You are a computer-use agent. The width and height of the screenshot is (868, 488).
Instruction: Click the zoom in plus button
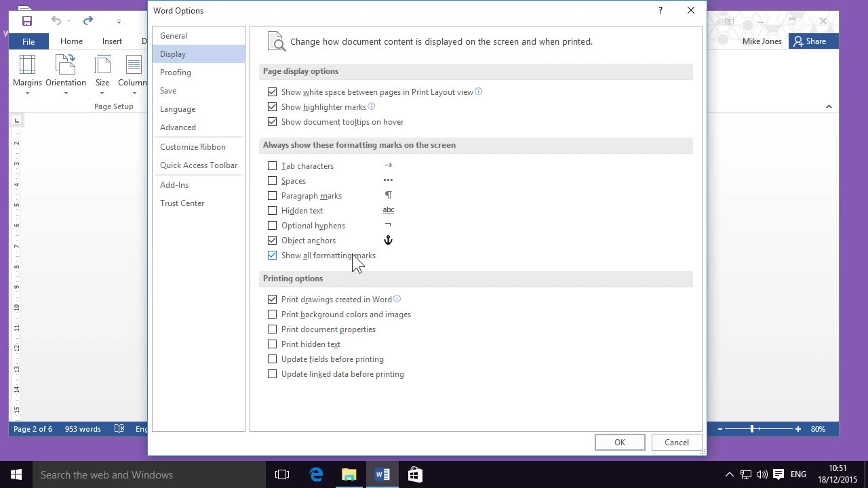click(798, 429)
